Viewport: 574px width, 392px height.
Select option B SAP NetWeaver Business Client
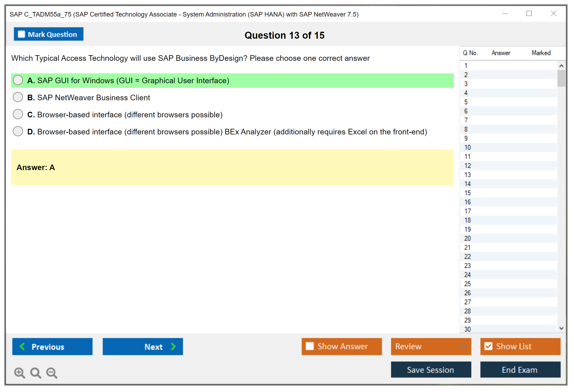click(18, 97)
